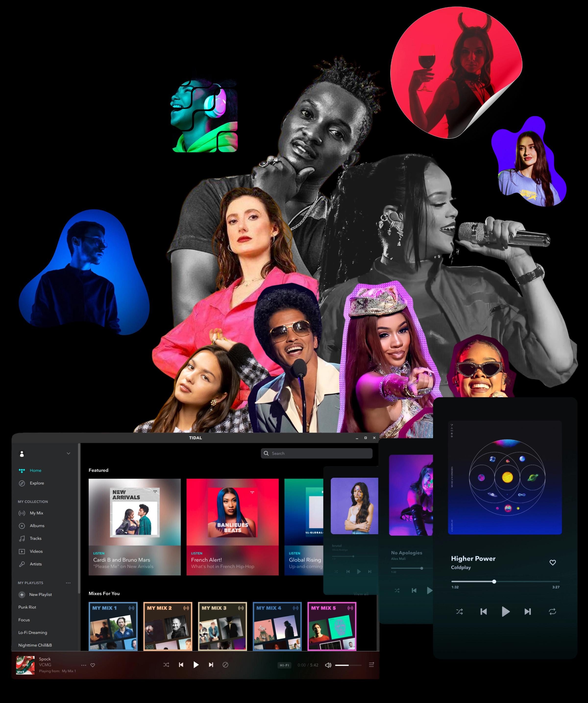Click the "Coldplay" artist name
The image size is (588, 703).
coord(461,567)
